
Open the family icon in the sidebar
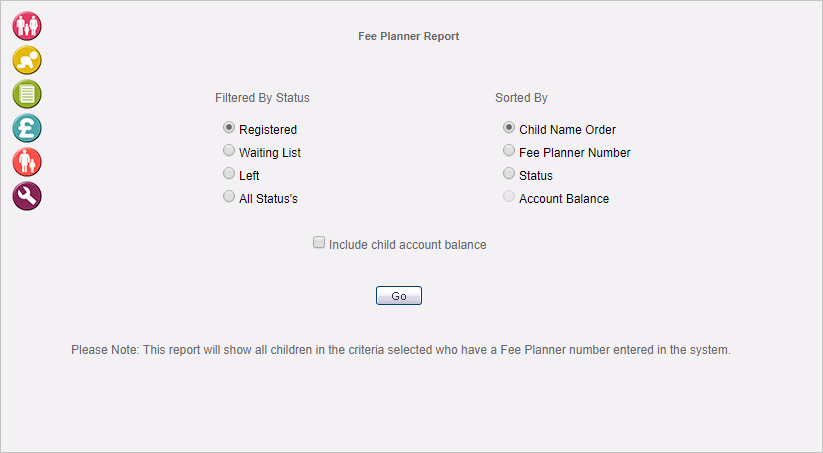click(x=27, y=26)
